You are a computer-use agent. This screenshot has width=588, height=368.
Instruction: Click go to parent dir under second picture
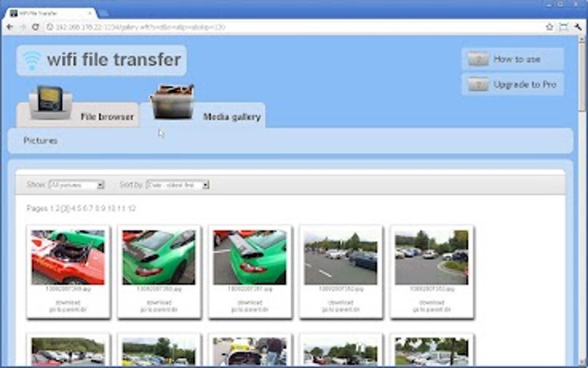pos(159,310)
